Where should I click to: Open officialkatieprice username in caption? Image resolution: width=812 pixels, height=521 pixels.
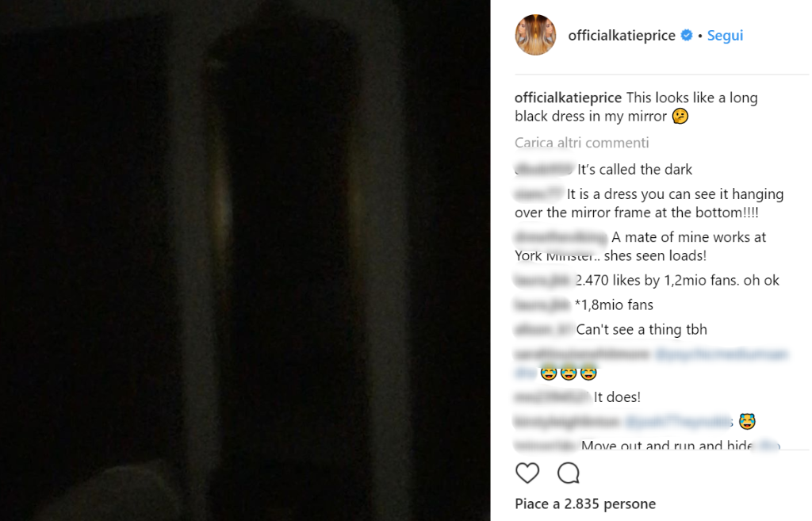[568, 98]
